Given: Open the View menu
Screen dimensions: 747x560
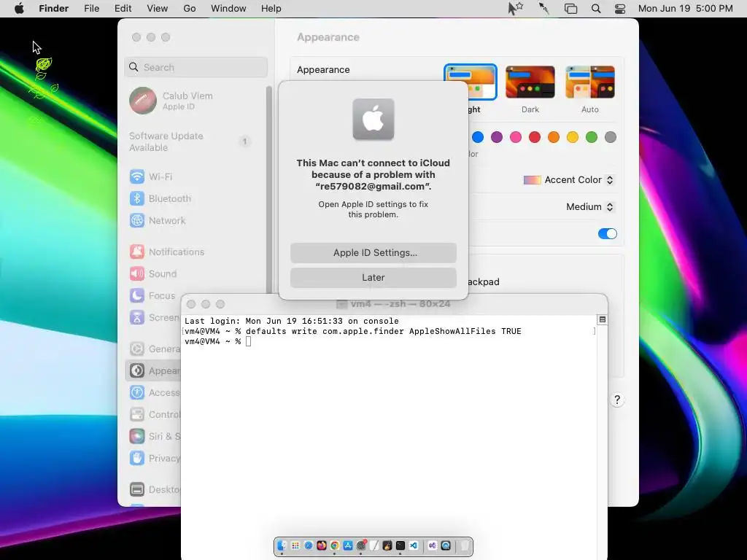Looking at the screenshot, I should tap(158, 9).
